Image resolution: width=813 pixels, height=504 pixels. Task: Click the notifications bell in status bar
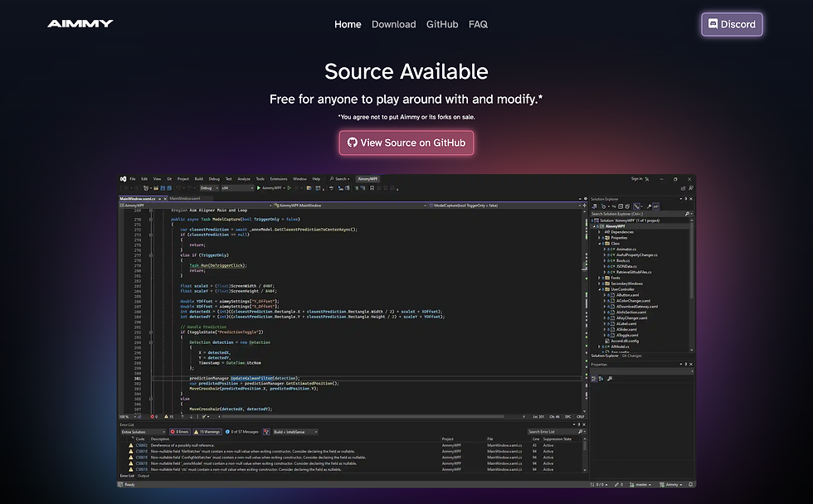pyautogui.click(x=690, y=484)
